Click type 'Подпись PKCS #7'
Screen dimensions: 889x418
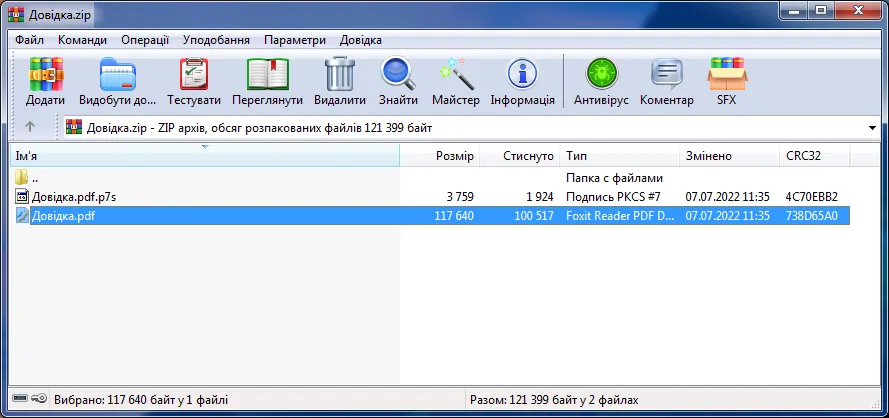click(x=613, y=197)
